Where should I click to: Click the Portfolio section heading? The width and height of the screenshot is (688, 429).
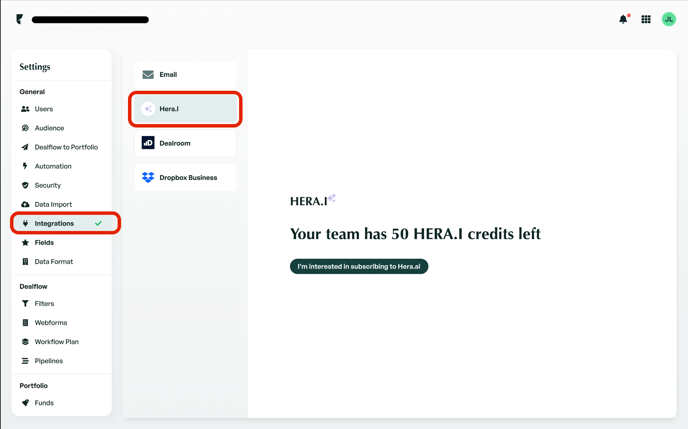[x=33, y=386]
